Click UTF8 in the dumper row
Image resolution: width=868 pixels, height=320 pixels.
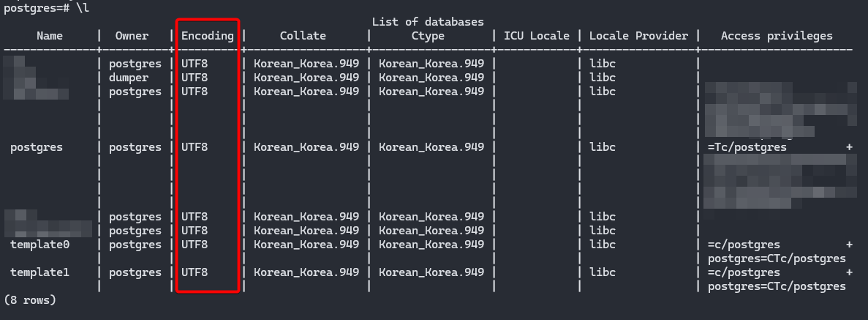pyautogui.click(x=195, y=78)
